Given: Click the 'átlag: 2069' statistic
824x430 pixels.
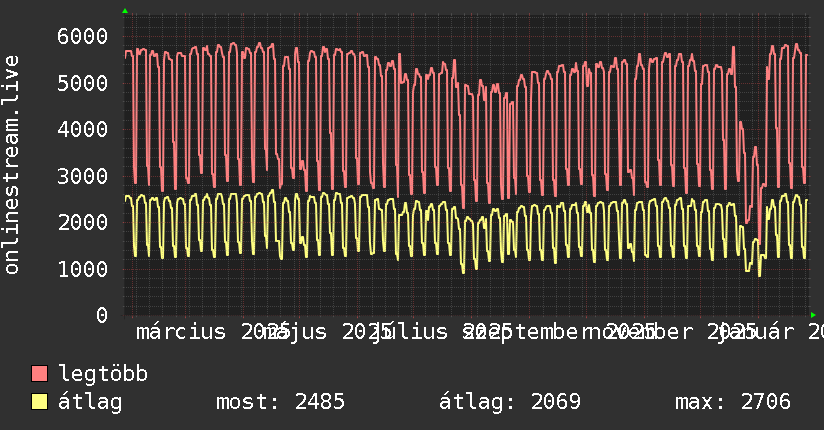Looking at the screenshot, I should [x=510, y=402].
